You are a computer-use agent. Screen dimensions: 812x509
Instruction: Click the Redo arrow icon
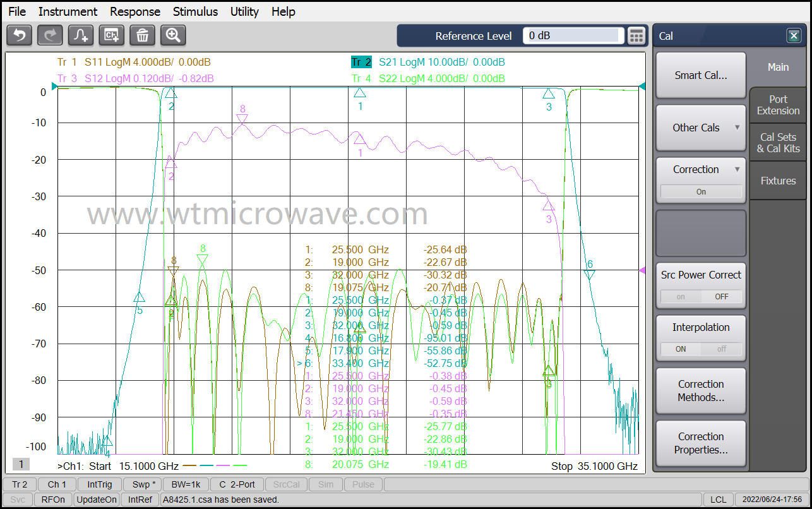point(50,35)
